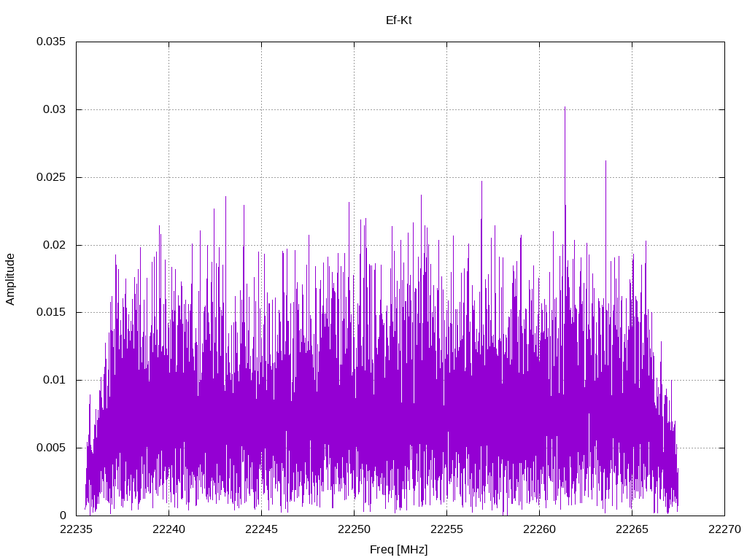Click the Freq [MHz] axis label
747x560 pixels.
[399, 550]
